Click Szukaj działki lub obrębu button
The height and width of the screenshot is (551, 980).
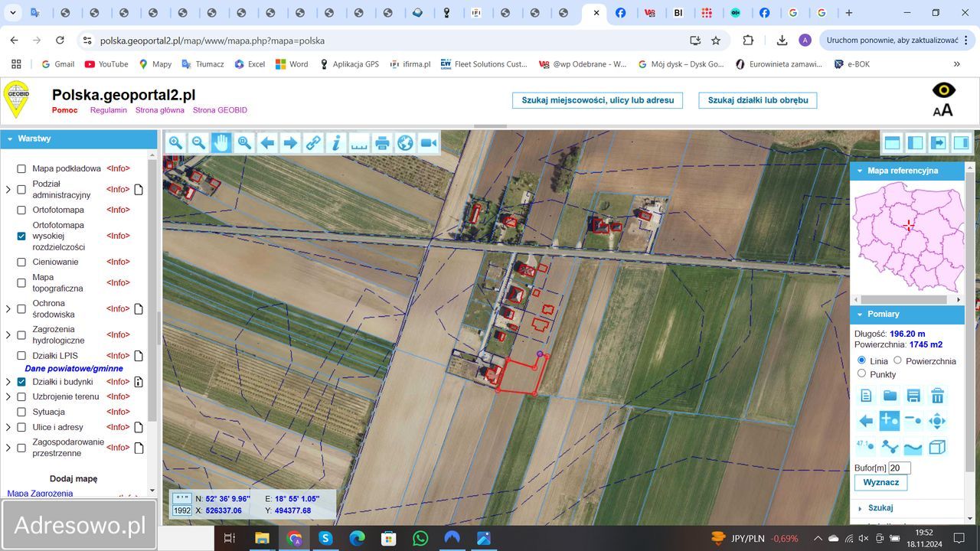[757, 100]
